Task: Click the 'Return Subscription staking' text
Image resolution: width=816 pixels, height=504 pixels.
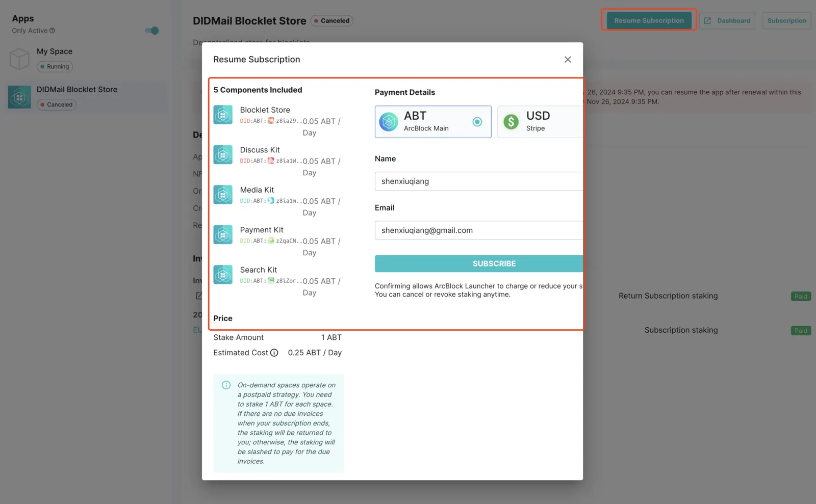Action: [x=668, y=296]
